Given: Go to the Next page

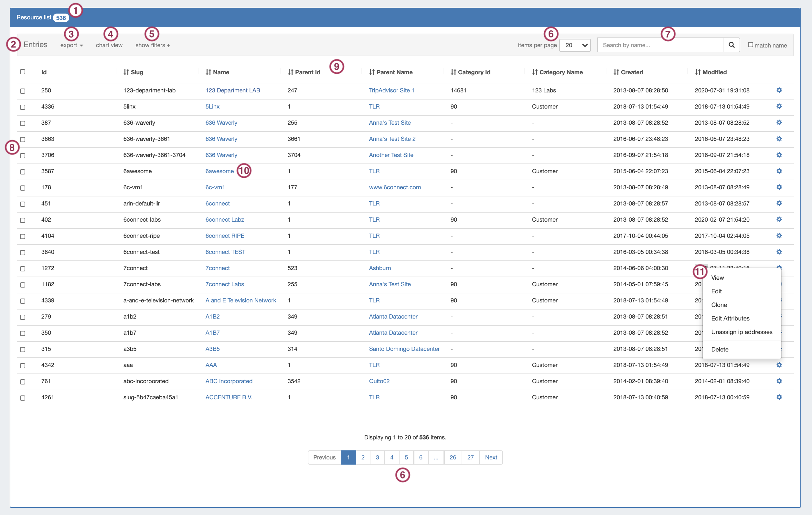Looking at the screenshot, I should (x=491, y=457).
